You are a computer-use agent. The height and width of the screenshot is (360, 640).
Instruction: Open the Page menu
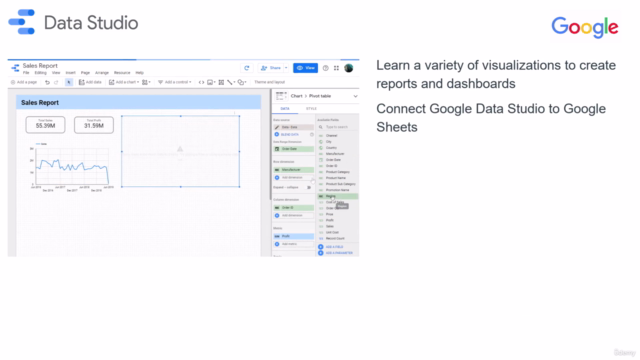click(85, 73)
